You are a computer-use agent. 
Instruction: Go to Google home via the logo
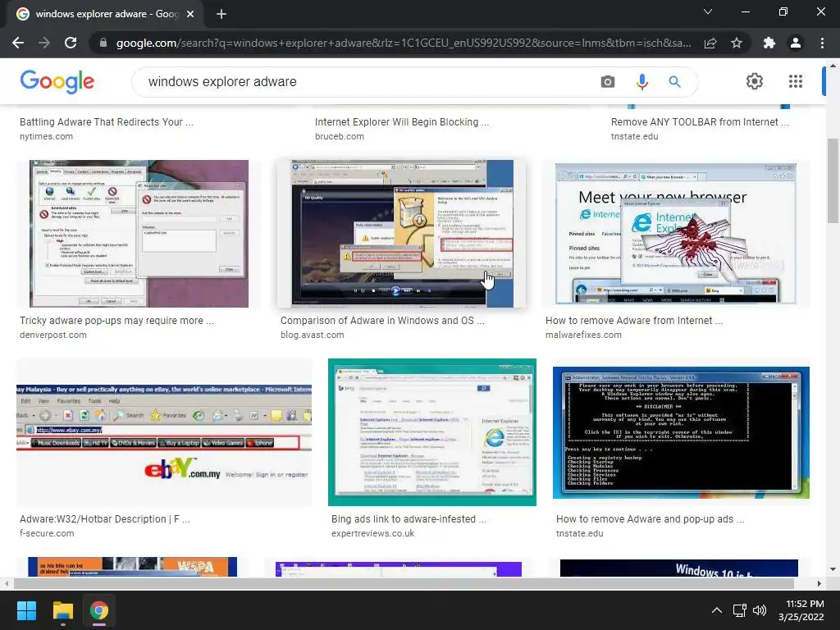tap(57, 81)
